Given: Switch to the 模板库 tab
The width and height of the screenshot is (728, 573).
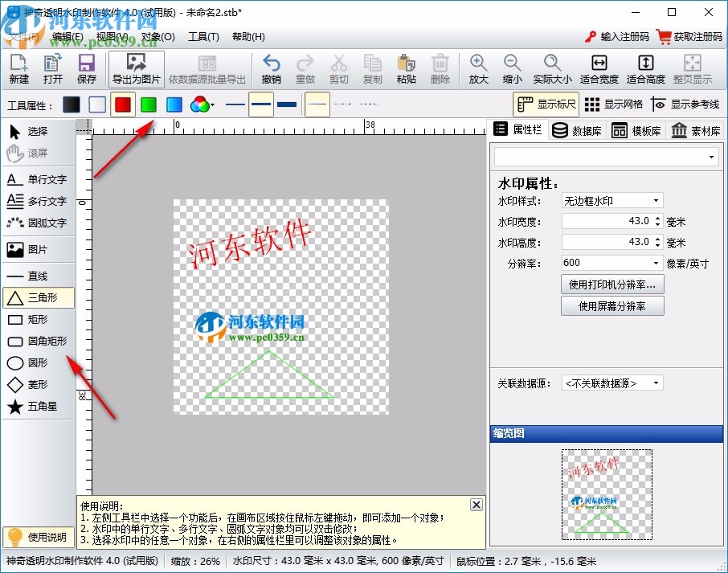Looking at the screenshot, I should point(636,130).
